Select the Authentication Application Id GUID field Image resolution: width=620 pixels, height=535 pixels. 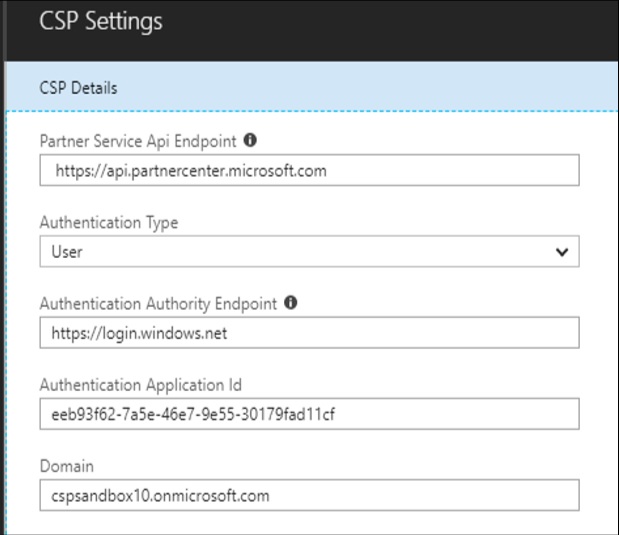310,414
